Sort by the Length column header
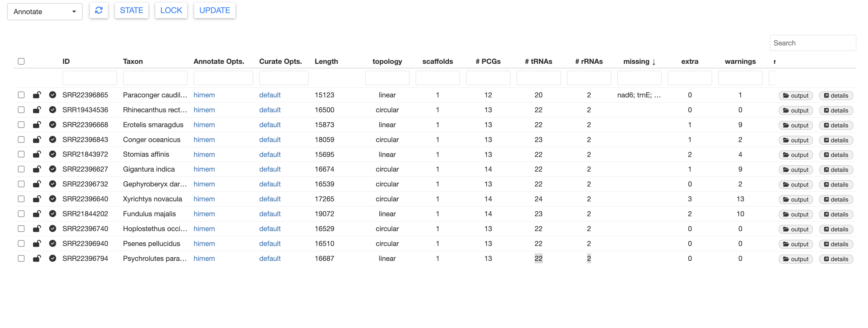Viewport: 868px width, 328px height. pos(326,61)
